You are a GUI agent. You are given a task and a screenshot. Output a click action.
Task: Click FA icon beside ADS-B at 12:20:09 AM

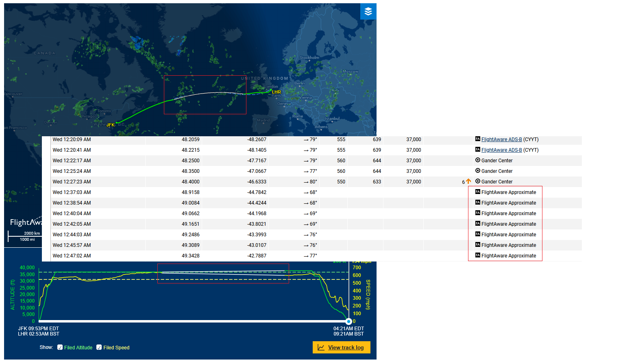point(478,139)
